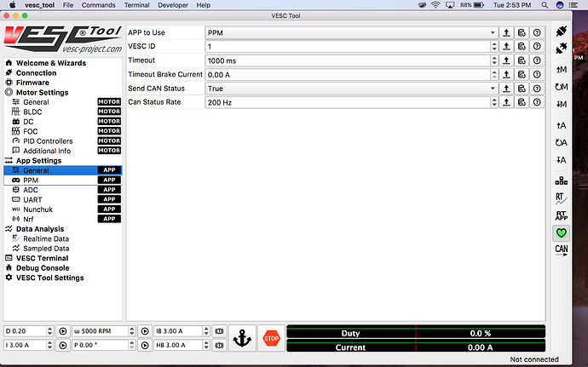Click the anchor brake icon
This screenshot has width=588, height=367.
(241, 337)
